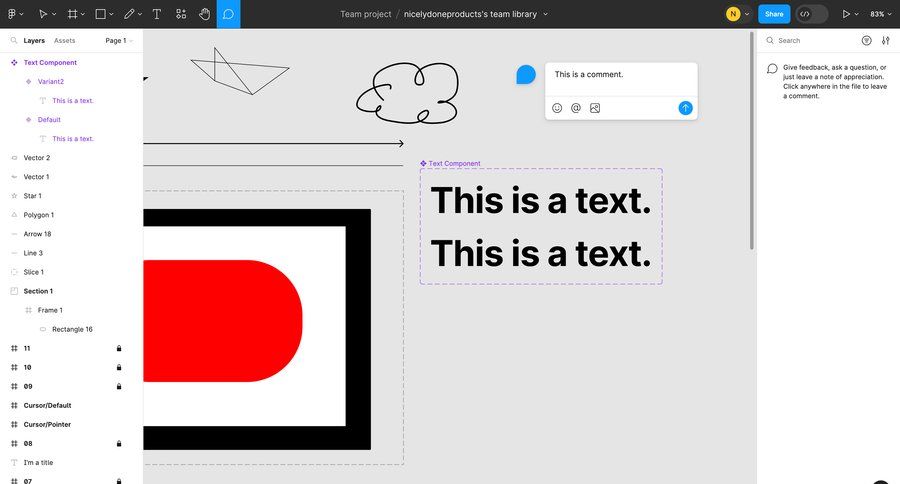Open Pen tool options dropdown
Screen dimensions: 900x484
[x=140, y=14]
